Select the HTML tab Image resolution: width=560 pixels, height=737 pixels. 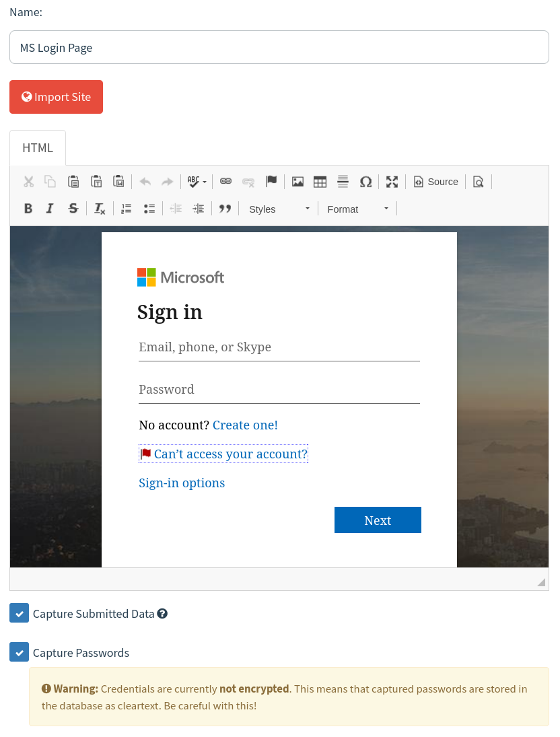(38, 148)
